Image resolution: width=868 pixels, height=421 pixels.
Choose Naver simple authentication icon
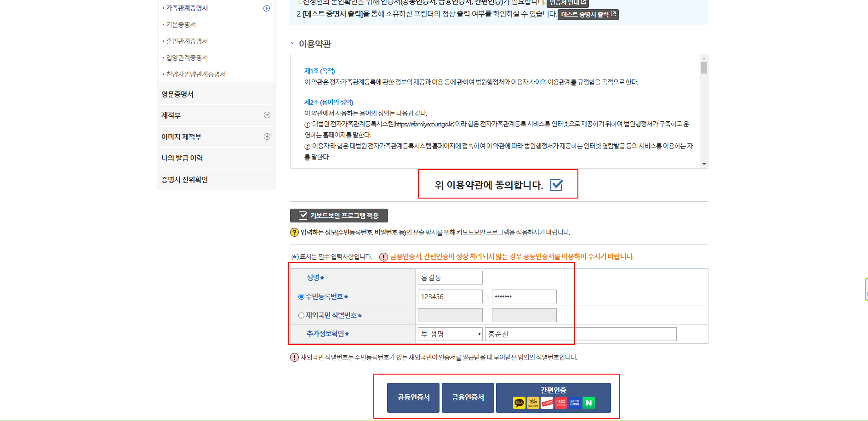point(589,403)
